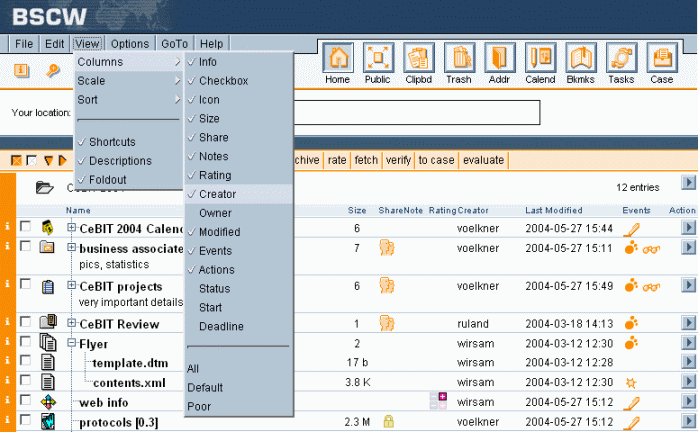Screen dimensions: 698x432
Task: Enable the Owner column in submenu
Action: [x=214, y=213]
